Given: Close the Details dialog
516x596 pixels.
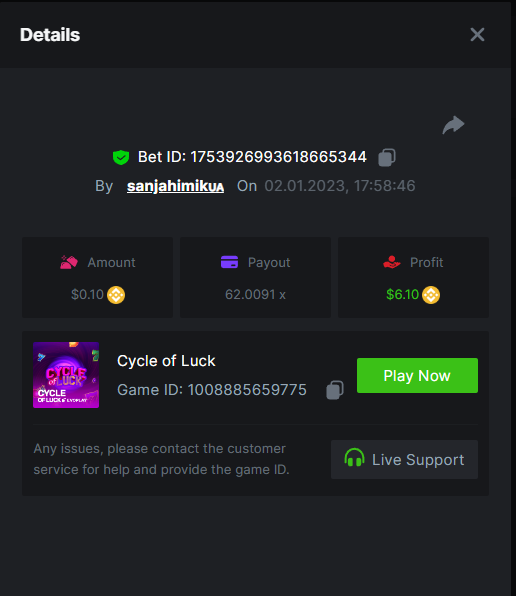Looking at the screenshot, I should pos(477,35).
